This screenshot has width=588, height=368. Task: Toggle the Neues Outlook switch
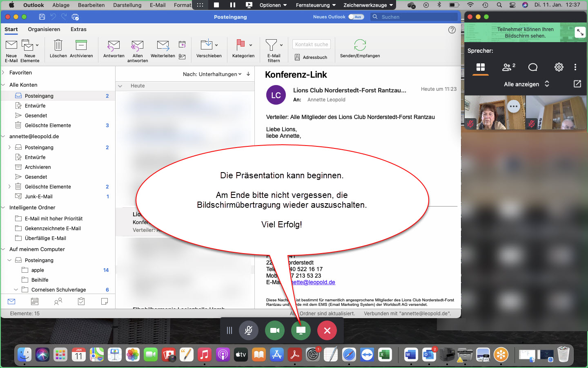coord(356,17)
